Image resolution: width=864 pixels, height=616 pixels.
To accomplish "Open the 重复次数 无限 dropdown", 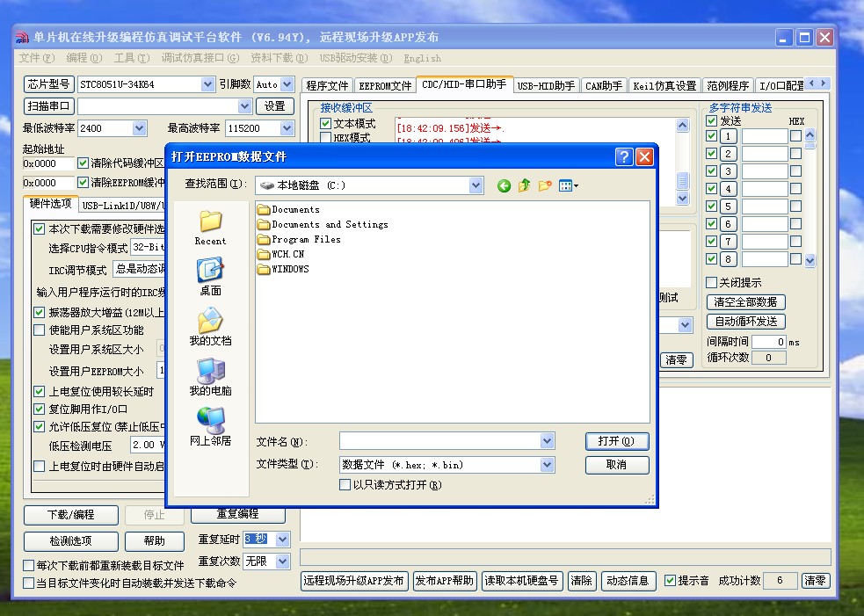I will [x=282, y=562].
